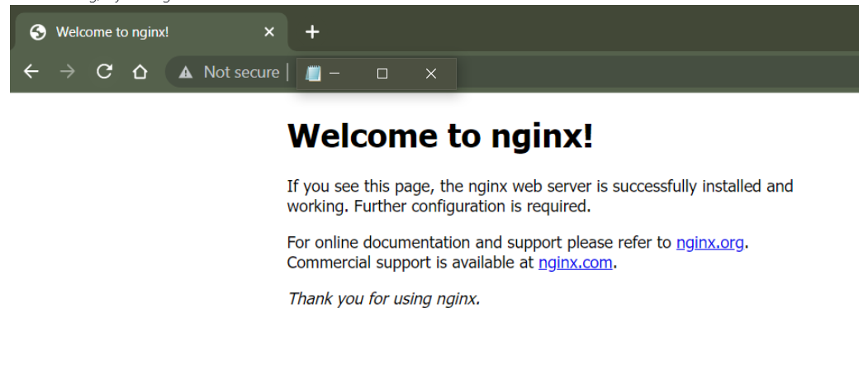Click the text 'Further configuration is required'
Image resolution: width=868 pixels, height=375 pixels.
(472, 206)
